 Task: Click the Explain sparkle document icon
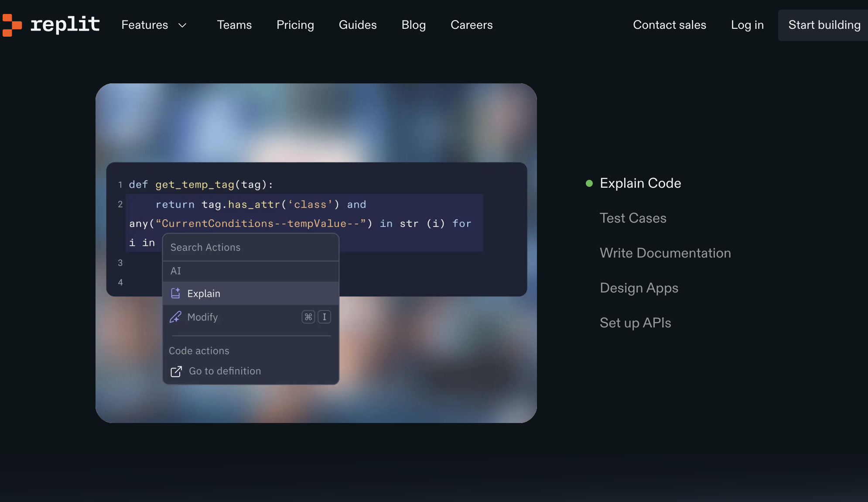pyautogui.click(x=175, y=293)
